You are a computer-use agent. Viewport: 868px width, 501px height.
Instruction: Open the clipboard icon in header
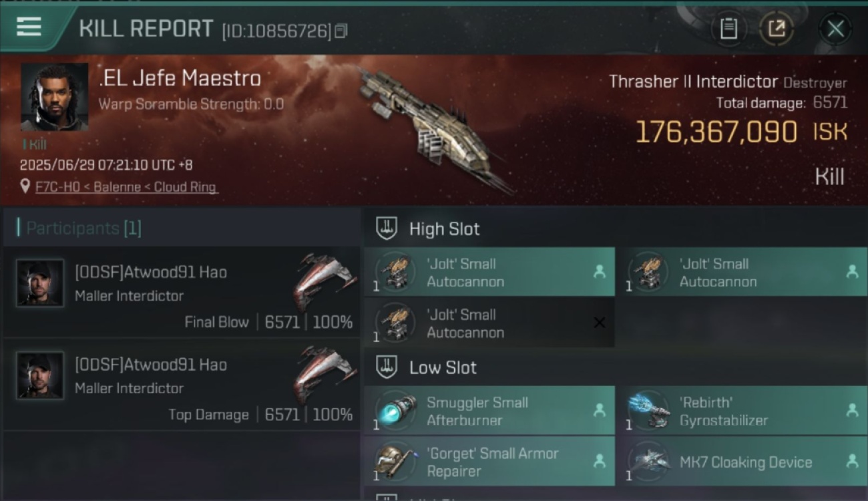[728, 29]
